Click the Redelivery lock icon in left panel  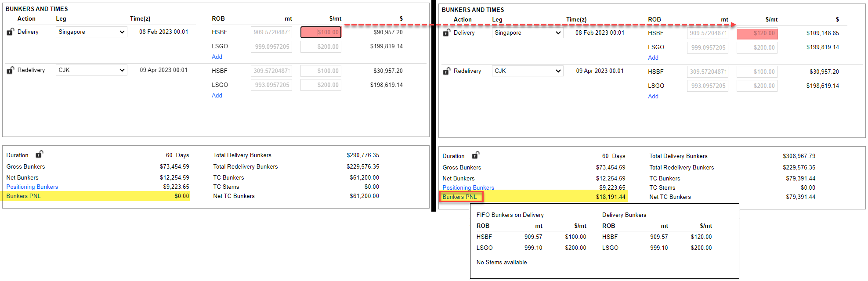(11, 70)
